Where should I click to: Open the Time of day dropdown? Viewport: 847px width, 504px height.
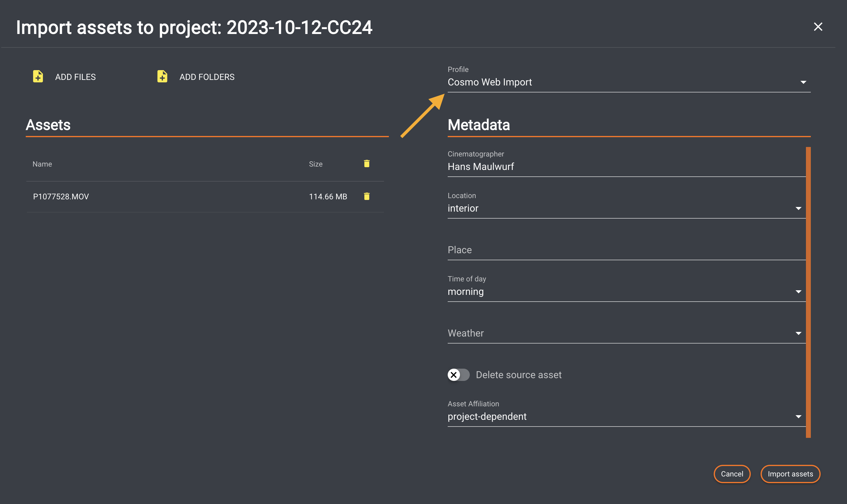coord(626,291)
